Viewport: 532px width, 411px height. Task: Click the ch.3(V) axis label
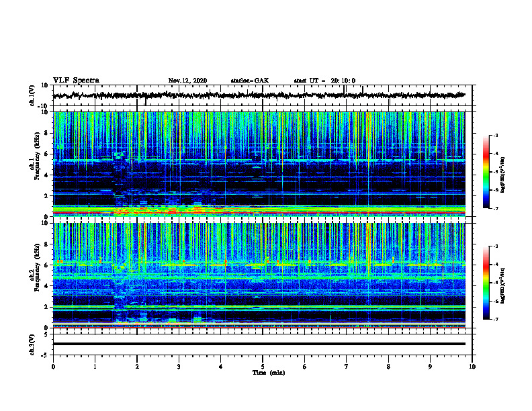click(x=32, y=345)
